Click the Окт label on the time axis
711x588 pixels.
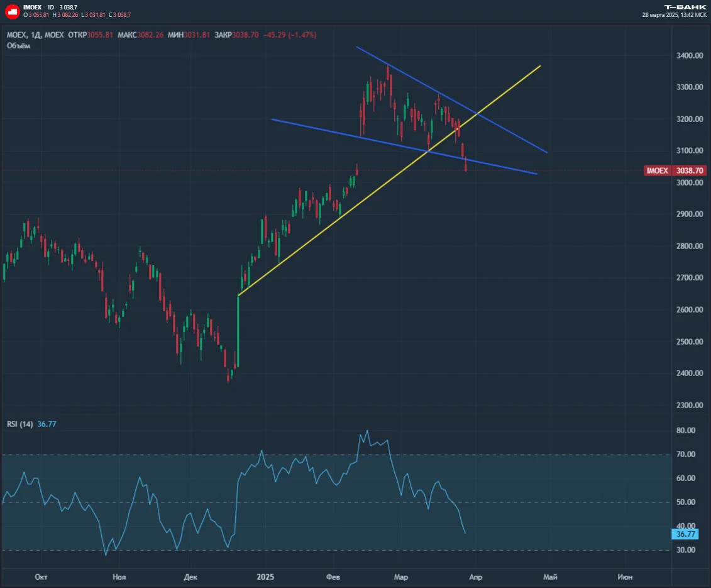(x=41, y=577)
